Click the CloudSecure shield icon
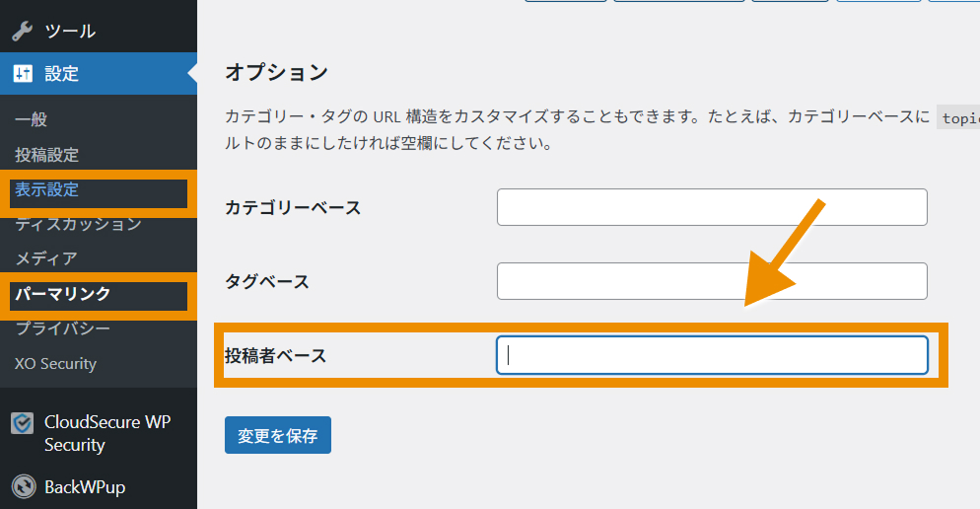The image size is (980, 509). point(23,423)
